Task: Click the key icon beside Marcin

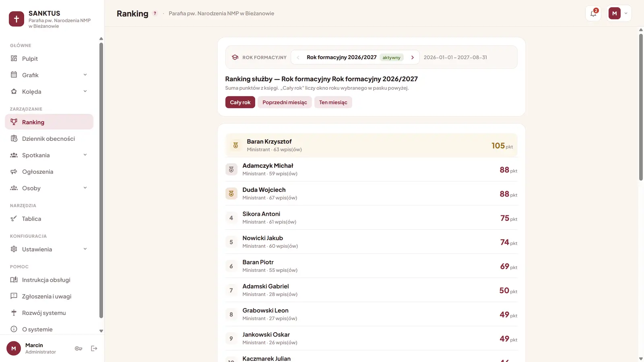Action: tap(78, 348)
